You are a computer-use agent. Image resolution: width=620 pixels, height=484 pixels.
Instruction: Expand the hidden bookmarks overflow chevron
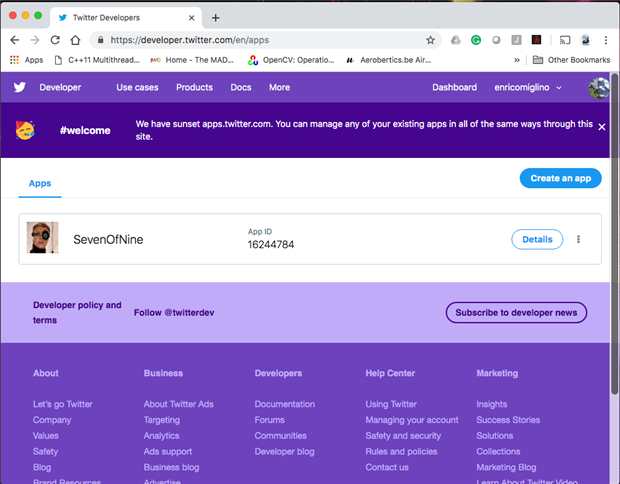tap(516, 60)
